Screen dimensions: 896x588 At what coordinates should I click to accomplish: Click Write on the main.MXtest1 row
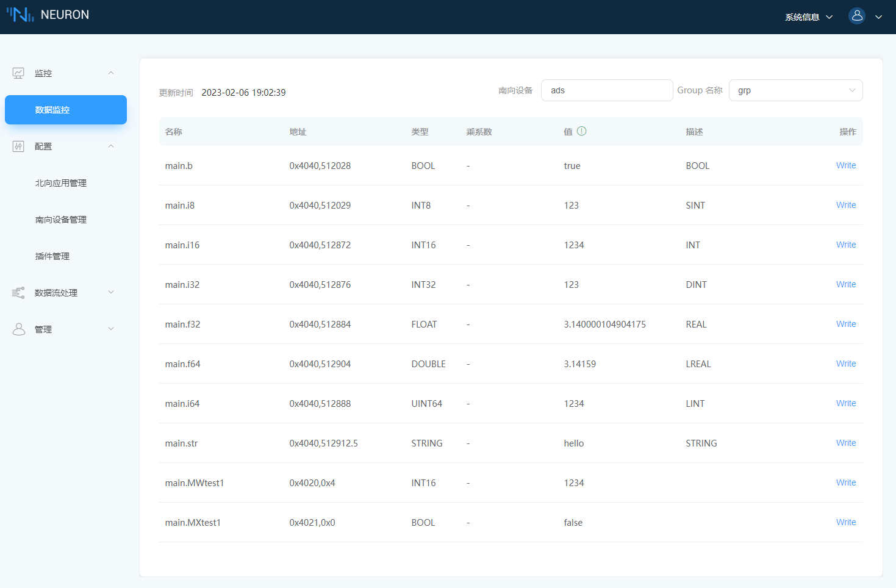(846, 522)
